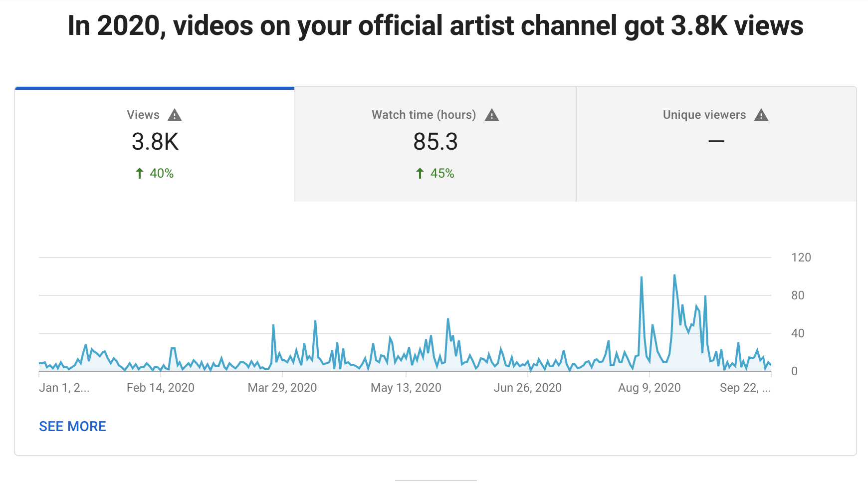868x492 pixels.
Task: Open the Unique viewers tab
Action: (704, 115)
